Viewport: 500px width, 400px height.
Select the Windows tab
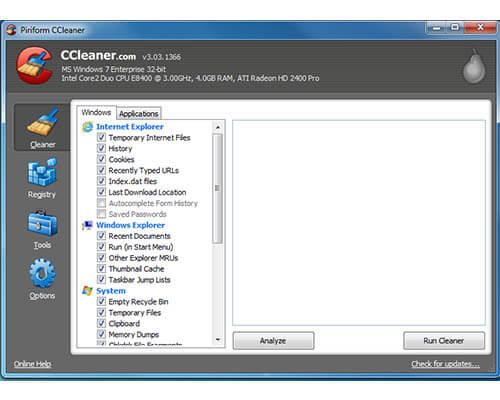point(96,112)
